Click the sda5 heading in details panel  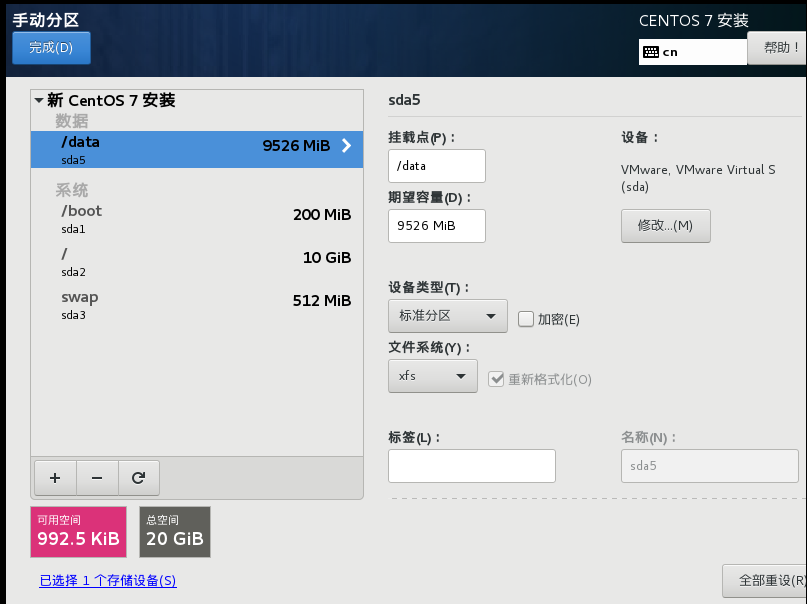(405, 100)
